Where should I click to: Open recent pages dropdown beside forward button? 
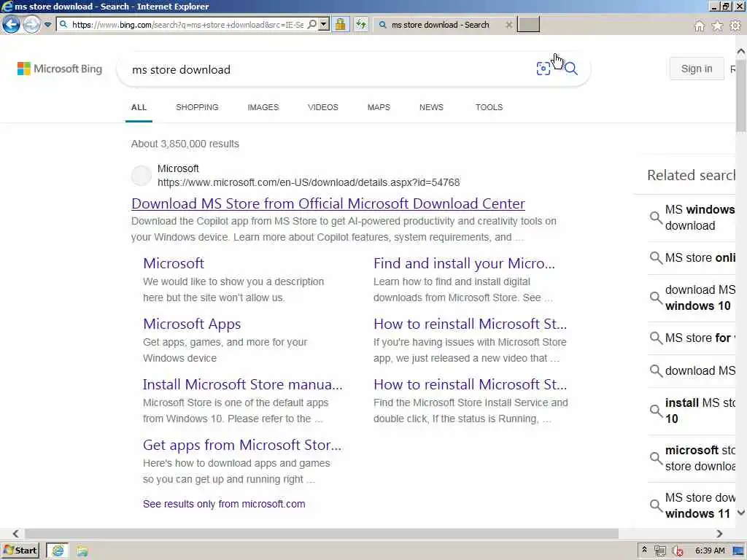[47, 24]
